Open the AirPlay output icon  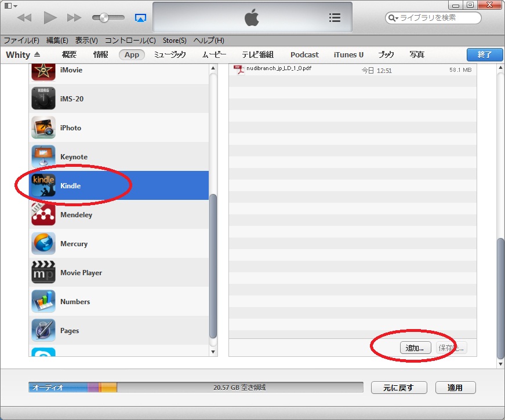tap(140, 18)
